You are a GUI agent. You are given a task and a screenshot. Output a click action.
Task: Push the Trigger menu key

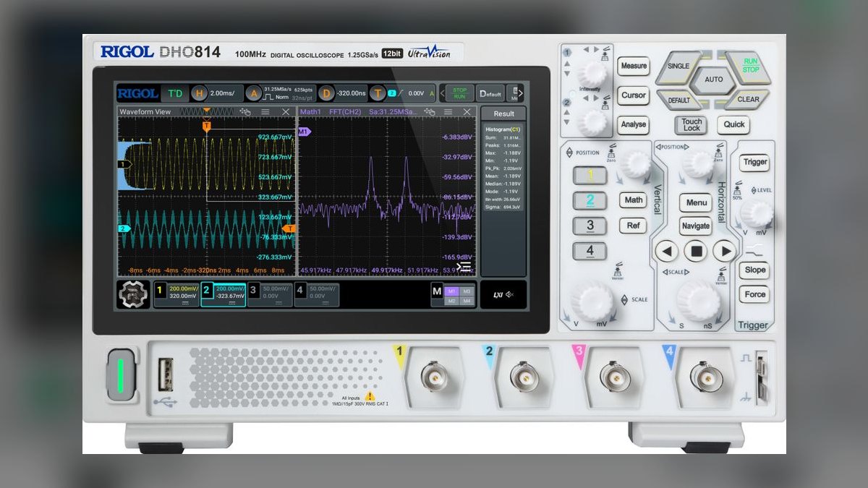(754, 162)
